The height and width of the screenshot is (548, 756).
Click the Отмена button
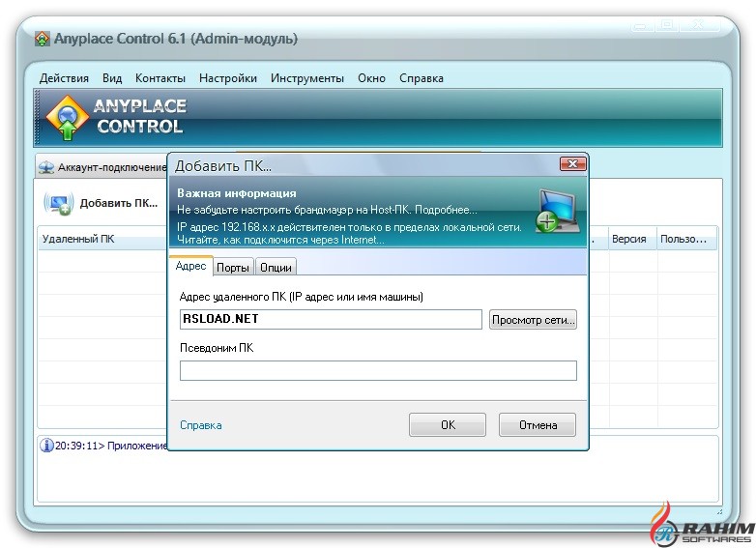pyautogui.click(x=538, y=424)
